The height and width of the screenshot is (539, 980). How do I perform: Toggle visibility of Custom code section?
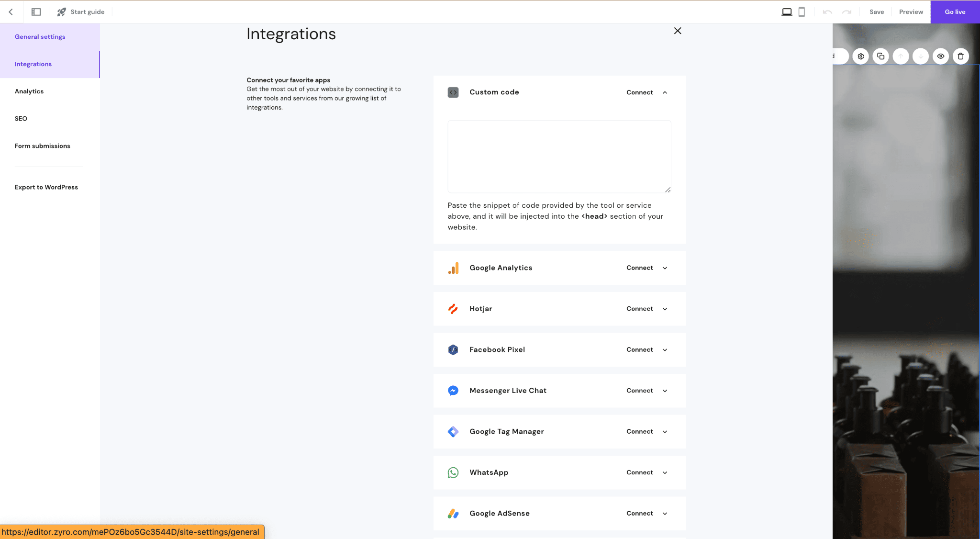665,92
